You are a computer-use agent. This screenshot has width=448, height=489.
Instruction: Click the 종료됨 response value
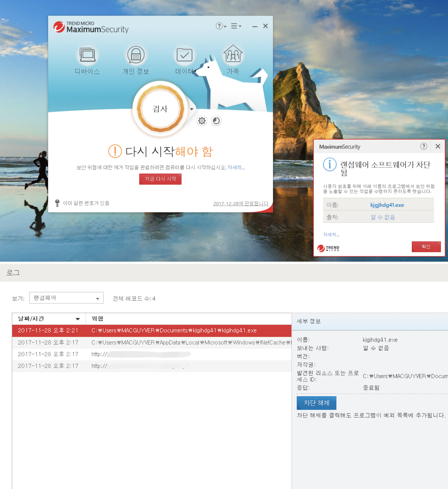pyautogui.click(x=371, y=388)
